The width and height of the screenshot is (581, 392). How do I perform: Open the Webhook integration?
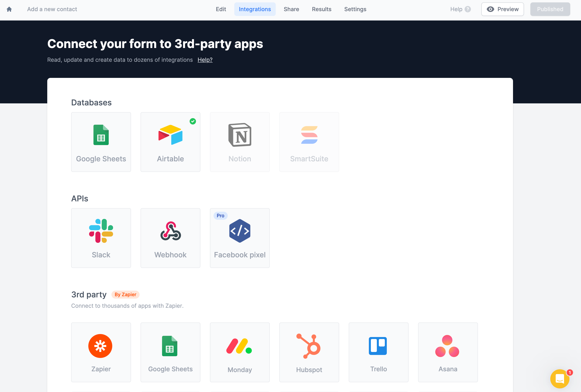tap(170, 238)
